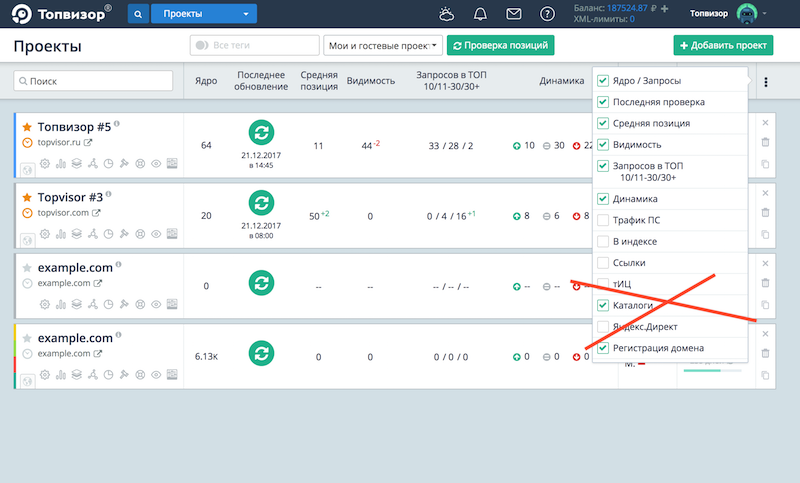
Task: Open three-dot column settings menu
Action: (x=766, y=82)
